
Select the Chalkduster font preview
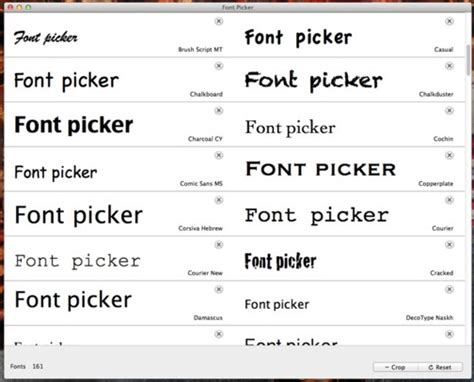pyautogui.click(x=314, y=81)
